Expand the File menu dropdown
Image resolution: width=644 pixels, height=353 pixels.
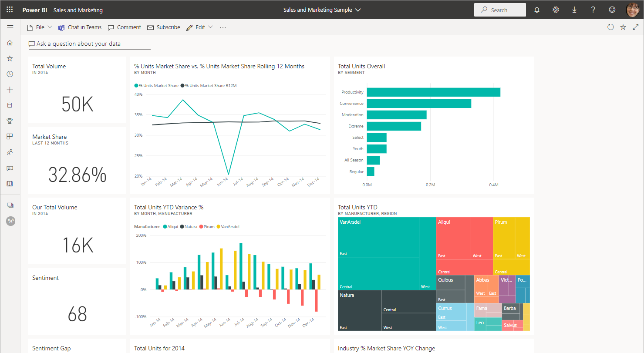pyautogui.click(x=40, y=27)
